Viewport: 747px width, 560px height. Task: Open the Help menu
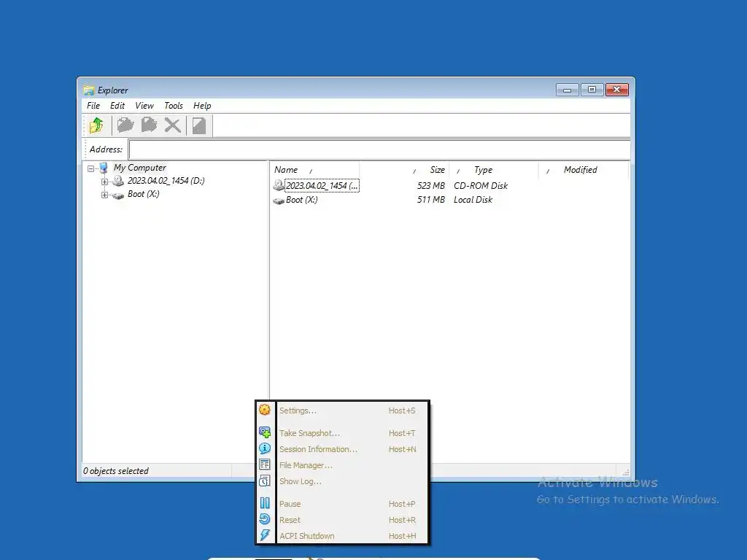(202, 106)
